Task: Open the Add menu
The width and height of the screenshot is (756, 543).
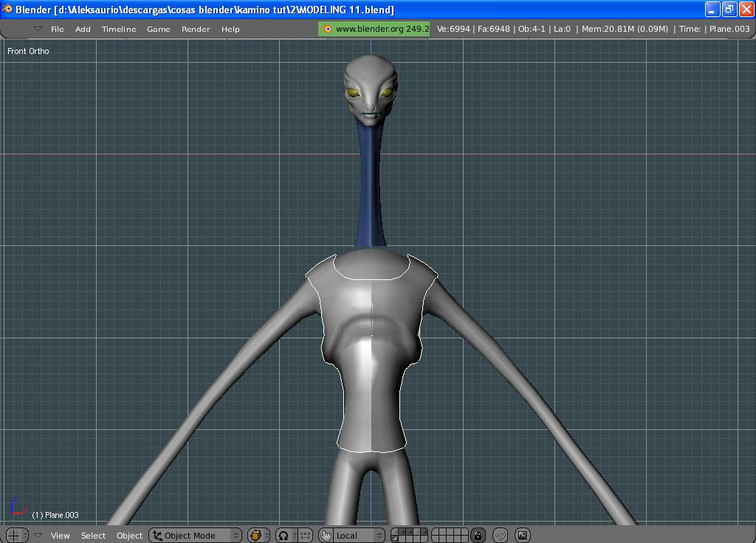Action: 83,29
